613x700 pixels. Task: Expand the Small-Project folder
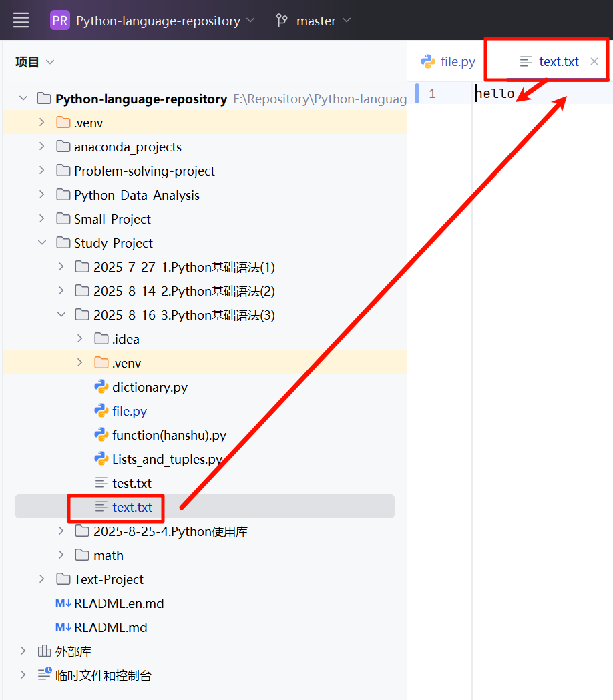[x=42, y=219]
